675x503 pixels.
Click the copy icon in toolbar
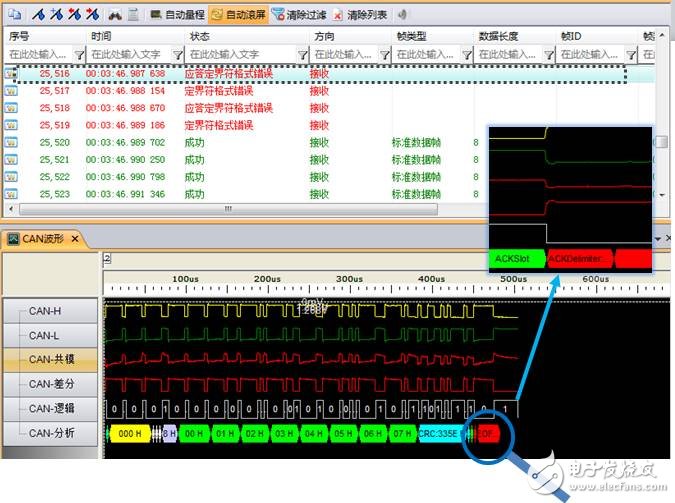click(x=12, y=15)
